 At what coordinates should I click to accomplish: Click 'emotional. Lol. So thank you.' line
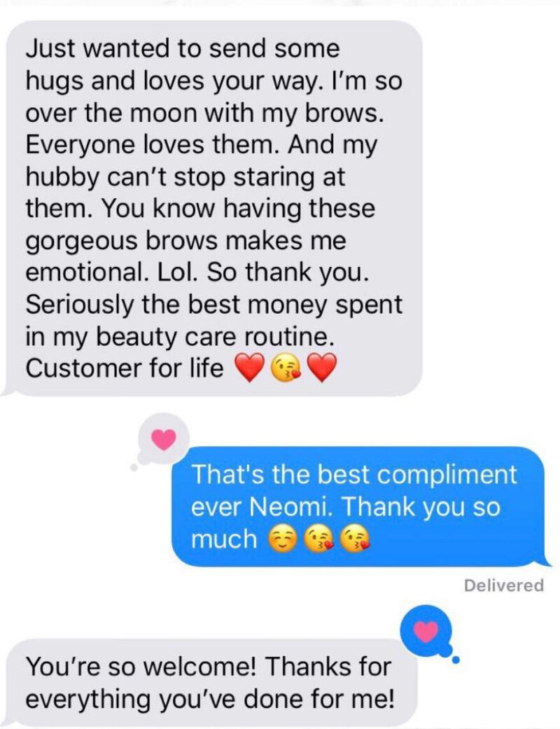197,272
